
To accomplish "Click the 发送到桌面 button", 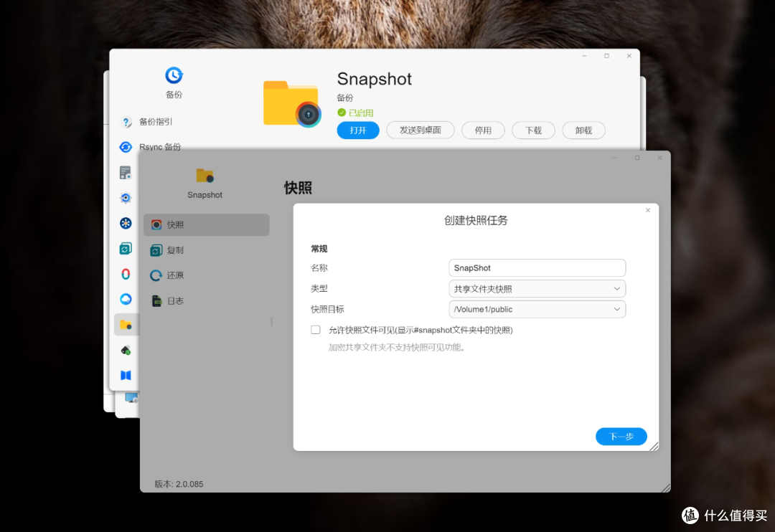I will click(420, 130).
